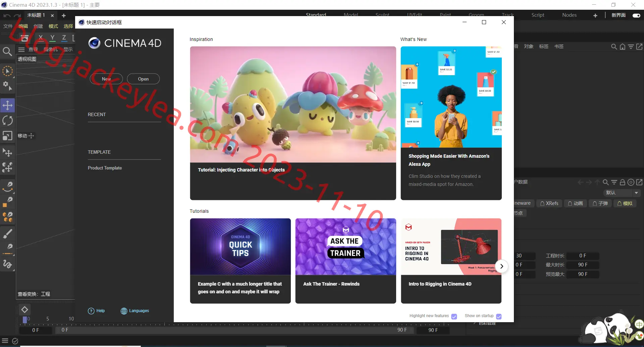The width and height of the screenshot is (644, 347).
Task: Open the Nodes layout tab
Action: point(569,15)
